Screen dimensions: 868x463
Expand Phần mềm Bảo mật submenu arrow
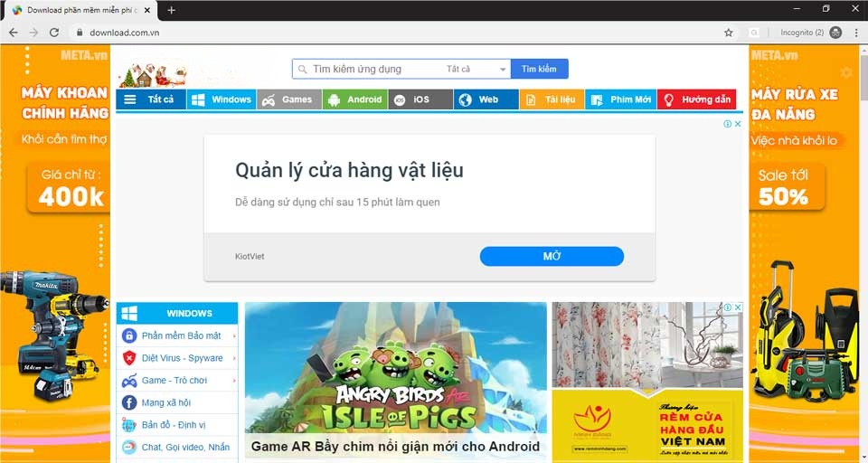(234, 335)
